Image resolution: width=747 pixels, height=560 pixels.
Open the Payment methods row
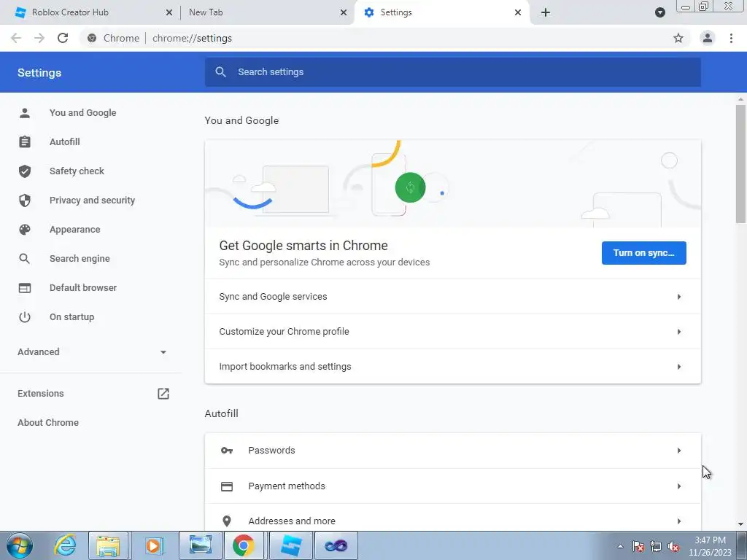click(452, 486)
